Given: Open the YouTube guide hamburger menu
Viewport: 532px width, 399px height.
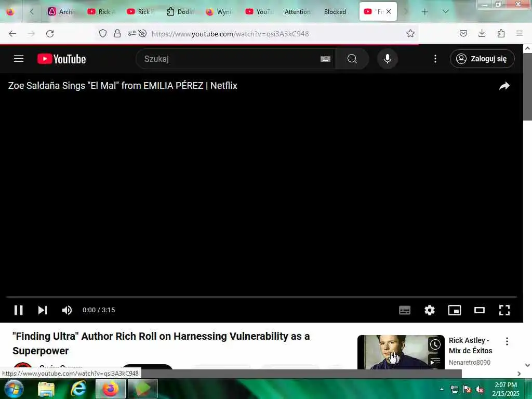Looking at the screenshot, I should [19, 59].
